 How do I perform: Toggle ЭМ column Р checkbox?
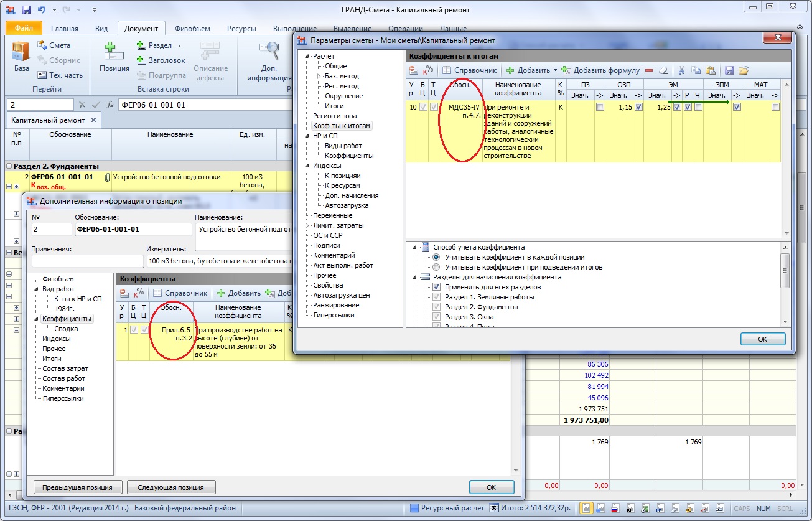pyautogui.click(x=688, y=107)
